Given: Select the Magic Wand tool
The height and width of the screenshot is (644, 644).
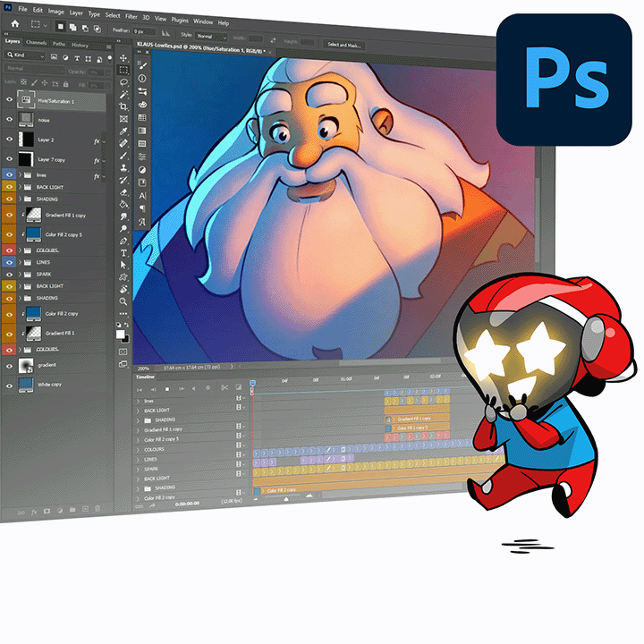Looking at the screenshot, I should click(x=123, y=95).
